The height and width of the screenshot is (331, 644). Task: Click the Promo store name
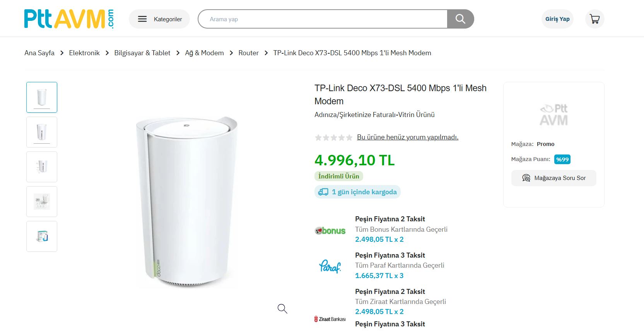coord(545,144)
